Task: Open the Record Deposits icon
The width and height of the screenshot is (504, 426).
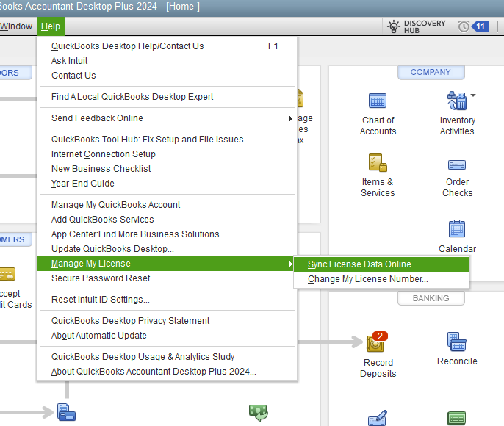Action: [x=376, y=342]
